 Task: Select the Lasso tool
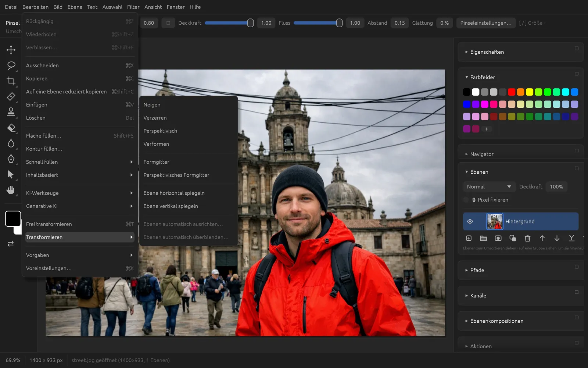(x=11, y=66)
